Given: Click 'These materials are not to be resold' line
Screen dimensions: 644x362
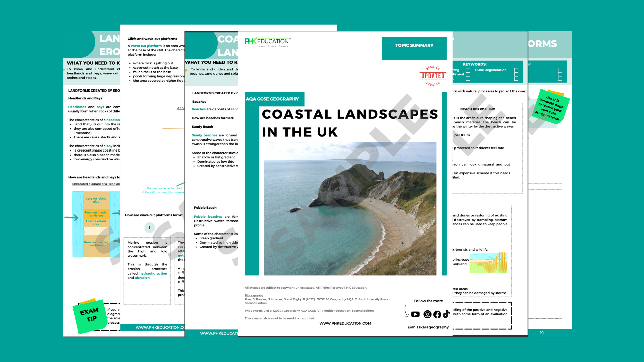Looking at the screenshot, I should coord(279,318).
